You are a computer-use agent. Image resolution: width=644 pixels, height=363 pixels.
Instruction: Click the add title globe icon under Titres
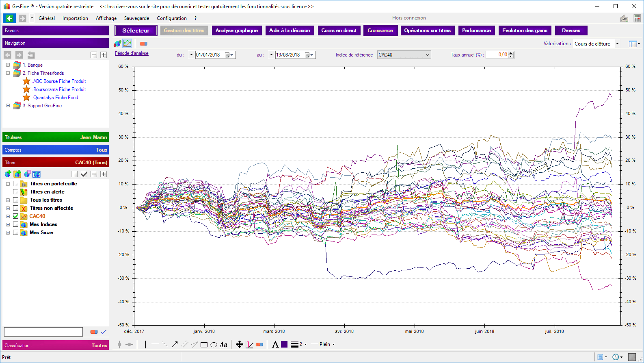click(8, 174)
